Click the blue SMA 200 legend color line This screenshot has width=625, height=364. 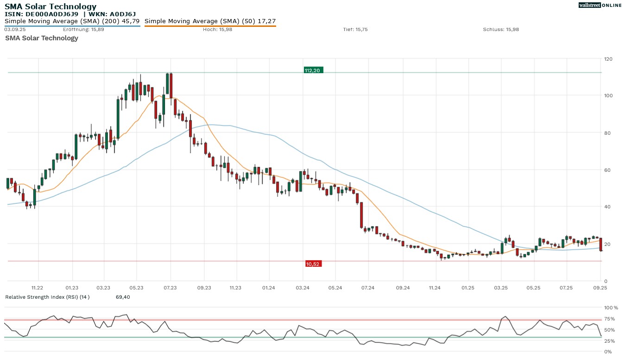tap(72, 26)
